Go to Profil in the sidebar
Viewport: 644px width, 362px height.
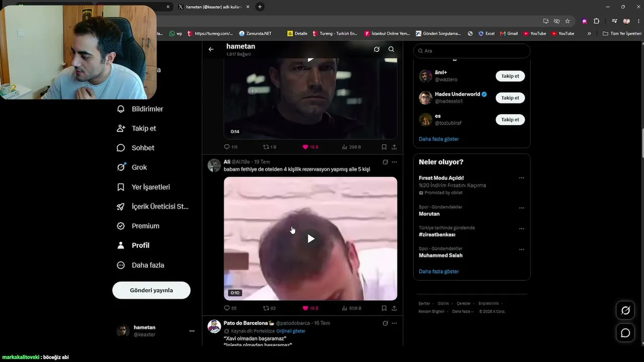[133, 245]
